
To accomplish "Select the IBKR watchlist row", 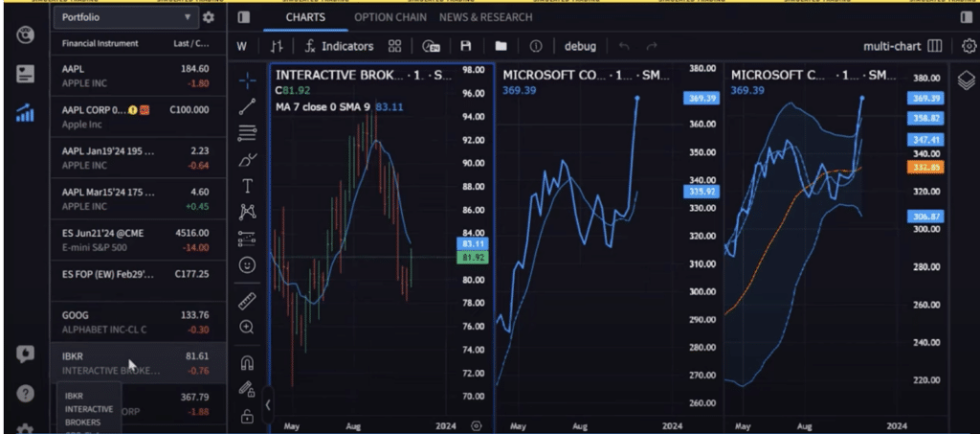I will (138, 363).
